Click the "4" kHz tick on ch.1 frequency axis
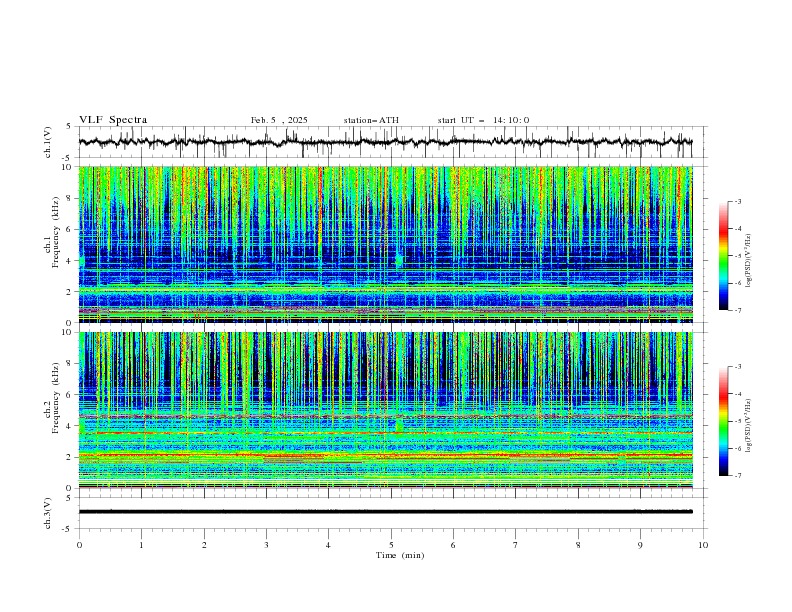This screenshot has height=612, width=792. tap(69, 261)
